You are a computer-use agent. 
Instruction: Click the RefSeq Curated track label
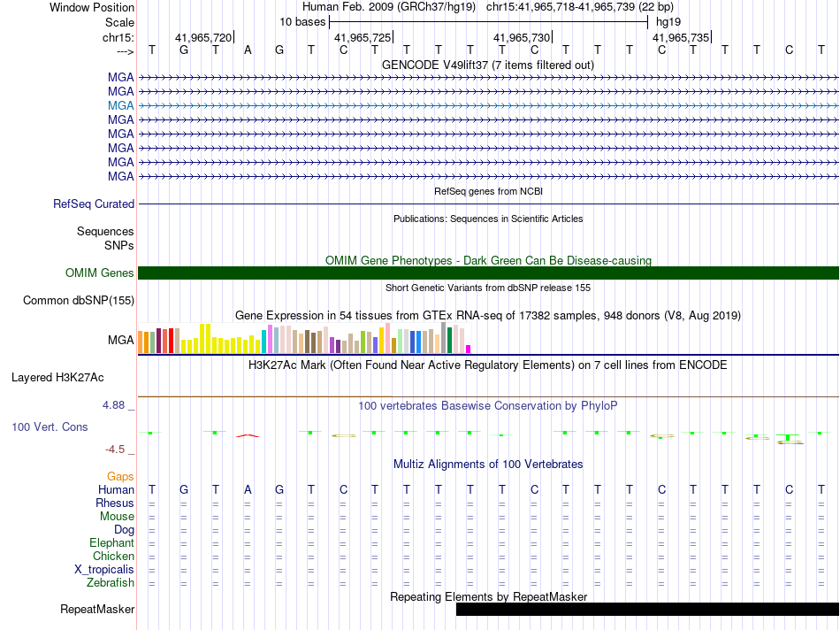click(94, 204)
